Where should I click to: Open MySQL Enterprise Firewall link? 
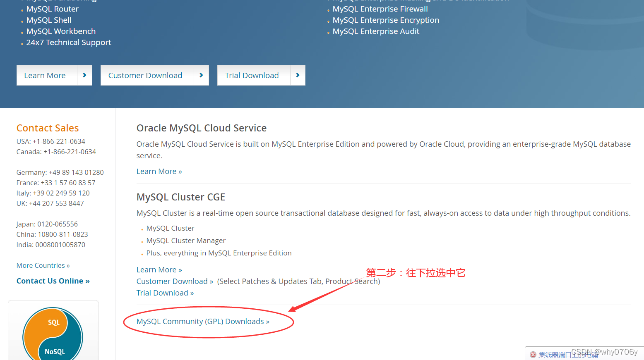click(380, 9)
